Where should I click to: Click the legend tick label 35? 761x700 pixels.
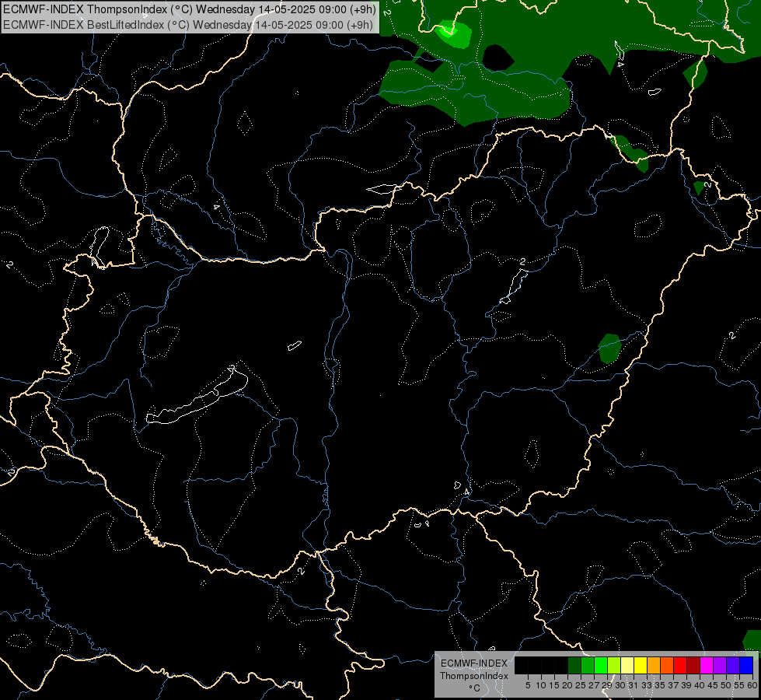(660, 685)
